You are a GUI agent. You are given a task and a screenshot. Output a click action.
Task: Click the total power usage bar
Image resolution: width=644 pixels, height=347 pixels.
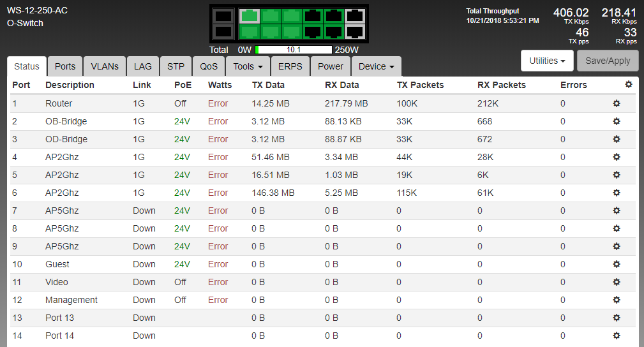pos(294,50)
